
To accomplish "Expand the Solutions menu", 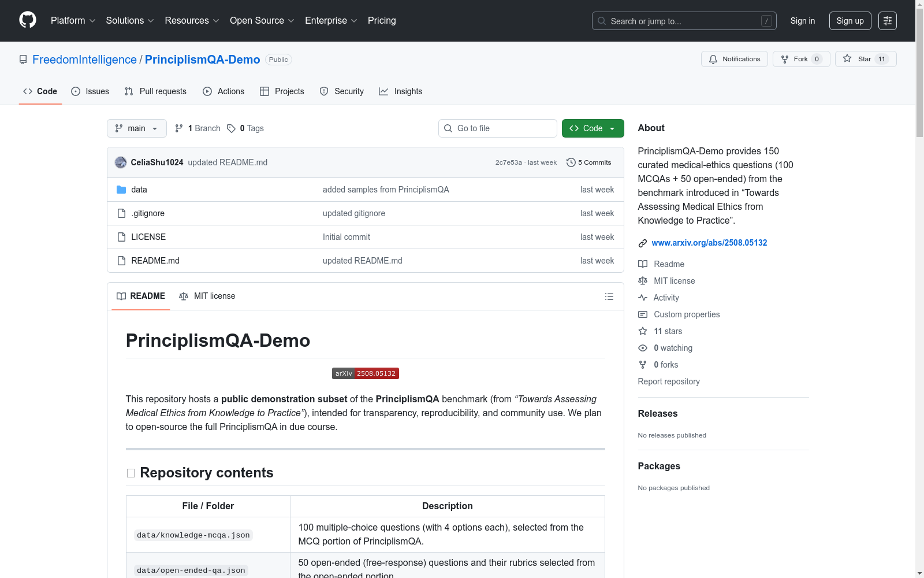I will (130, 21).
